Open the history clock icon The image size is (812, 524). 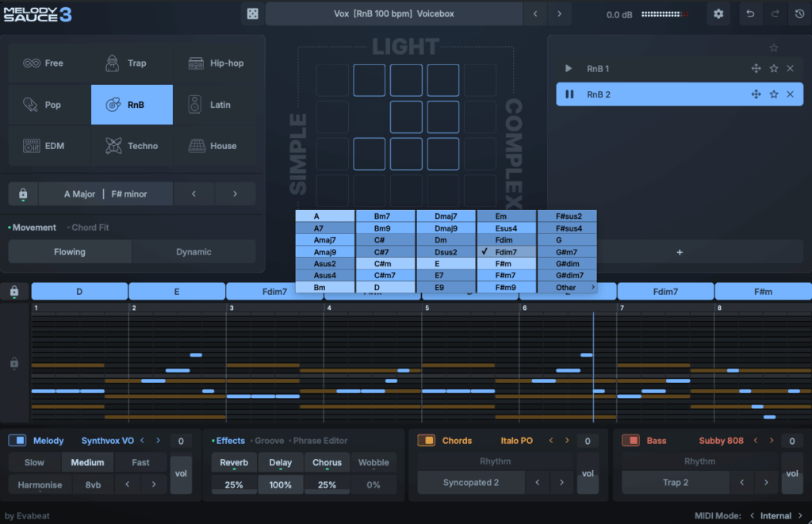click(799, 14)
